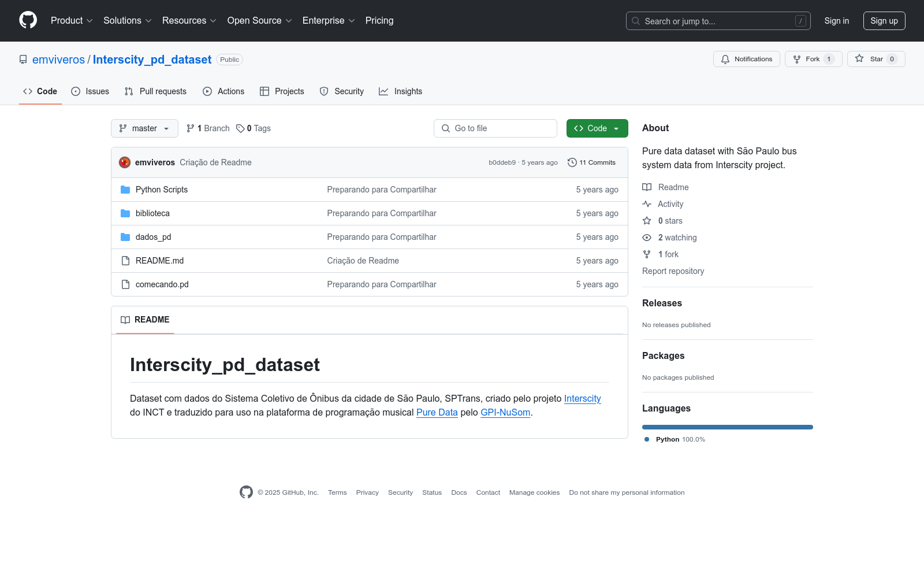Open the Pure Data link in README
Viewport: 924px width, 578px height.
(437, 412)
